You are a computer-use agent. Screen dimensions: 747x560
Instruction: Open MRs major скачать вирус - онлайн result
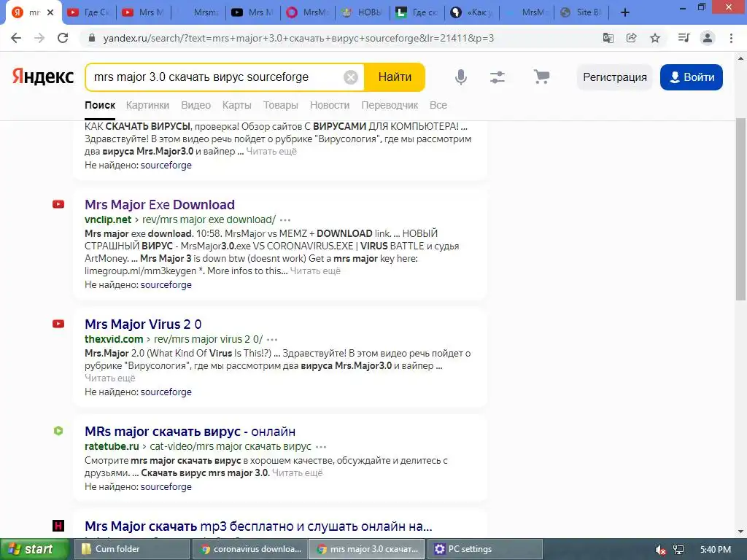(190, 432)
